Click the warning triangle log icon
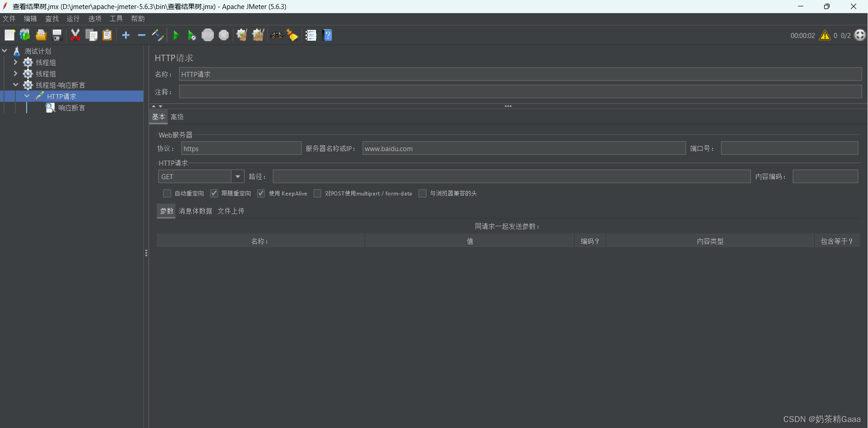 825,35
